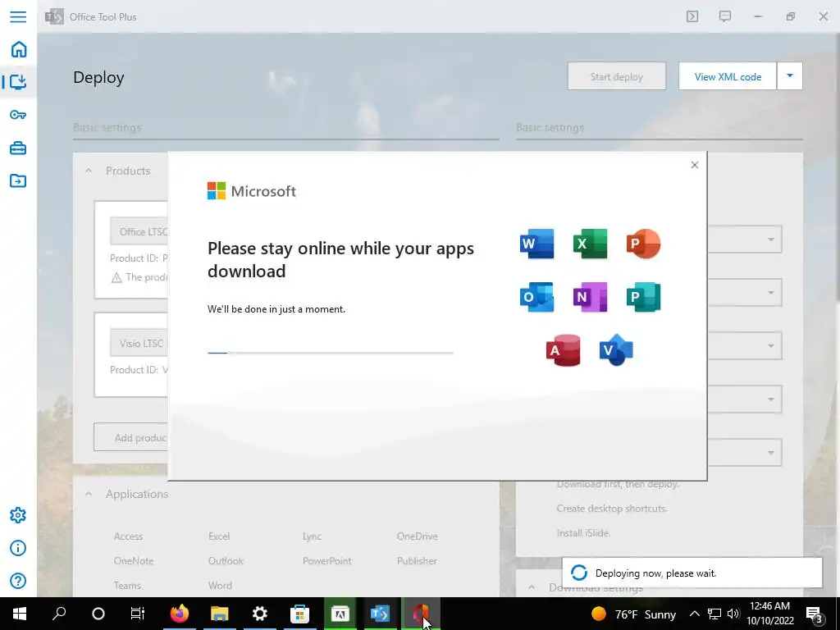Click the Microsoft logo in installer dialog
Viewport: 840px width, 630px height.
[252, 190]
